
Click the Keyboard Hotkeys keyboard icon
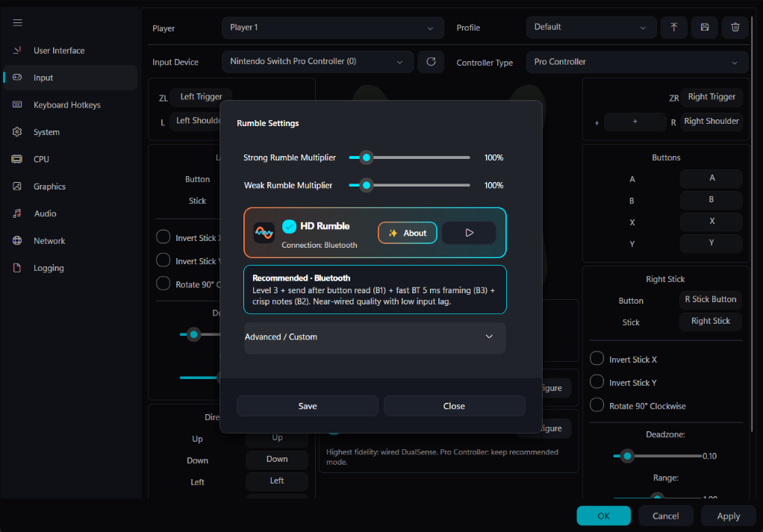coord(17,104)
